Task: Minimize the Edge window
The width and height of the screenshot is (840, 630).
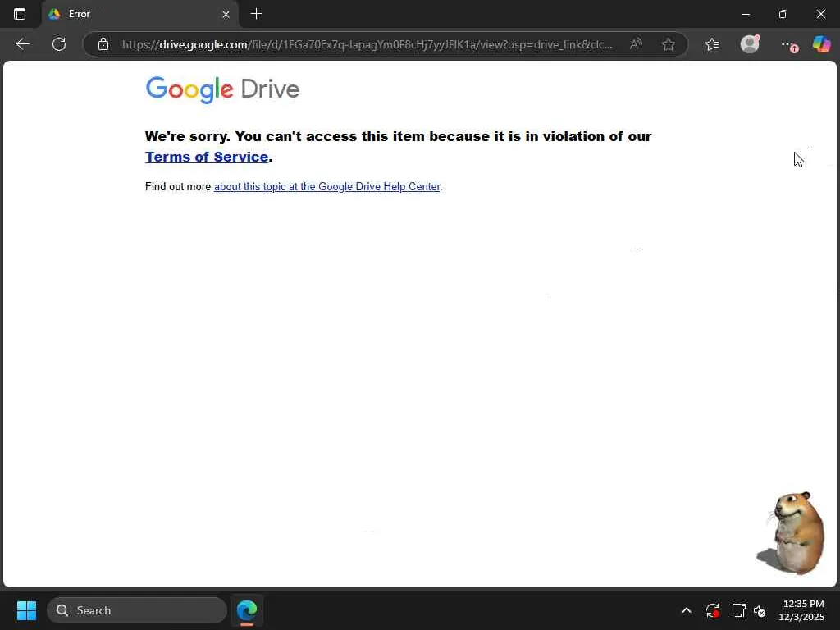Action: click(745, 15)
